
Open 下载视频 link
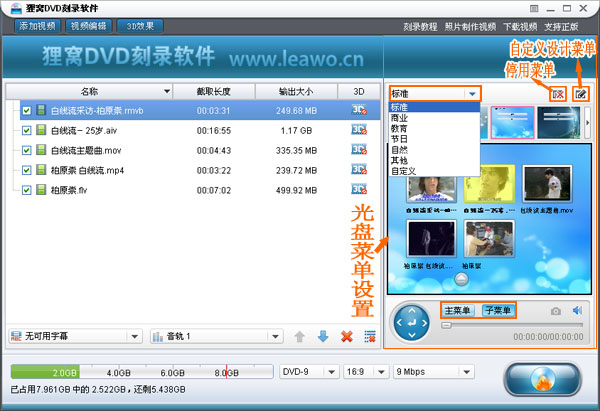pyautogui.click(x=520, y=27)
